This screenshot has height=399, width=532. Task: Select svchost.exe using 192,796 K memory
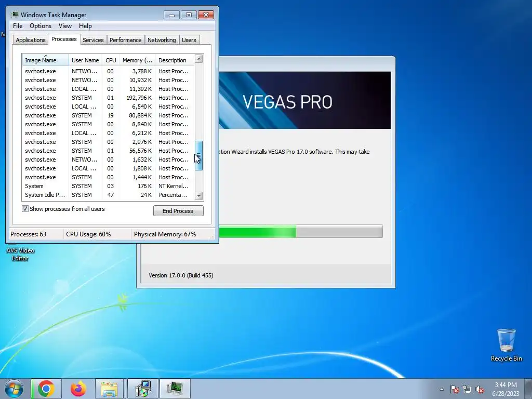tap(108, 98)
